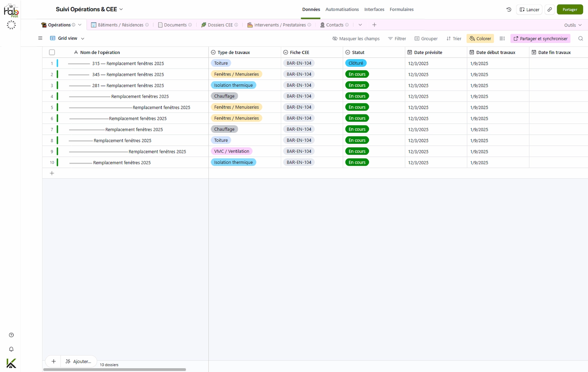Click the Type de travaux field icon
The width and height of the screenshot is (588, 372).
[x=213, y=52]
